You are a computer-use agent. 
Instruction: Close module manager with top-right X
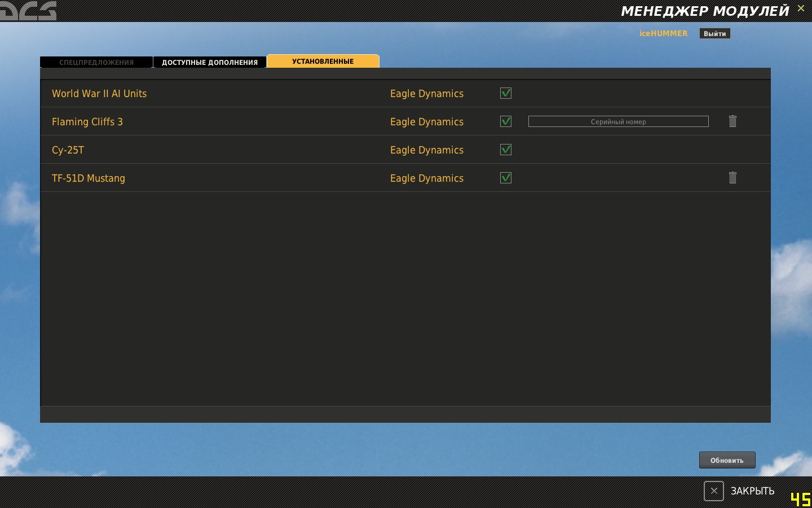click(x=801, y=8)
